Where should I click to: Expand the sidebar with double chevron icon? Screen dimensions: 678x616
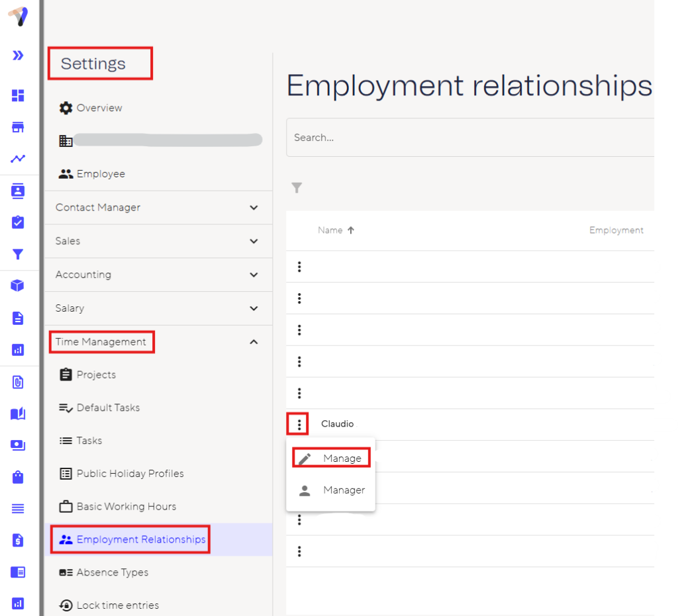(18, 55)
